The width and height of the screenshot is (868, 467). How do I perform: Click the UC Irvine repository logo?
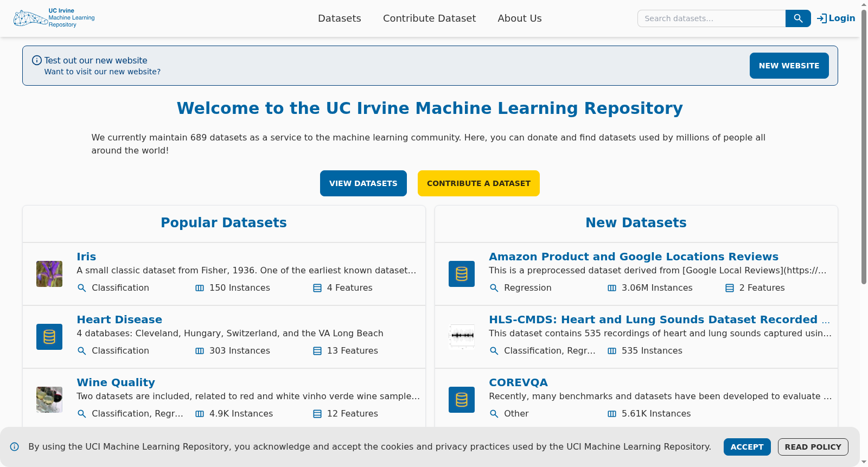(54, 18)
